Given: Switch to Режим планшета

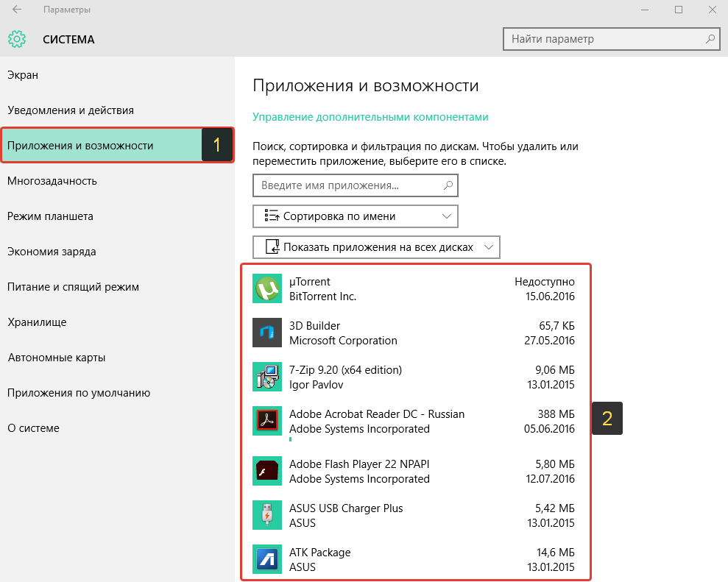Looking at the screenshot, I should [x=117, y=216].
